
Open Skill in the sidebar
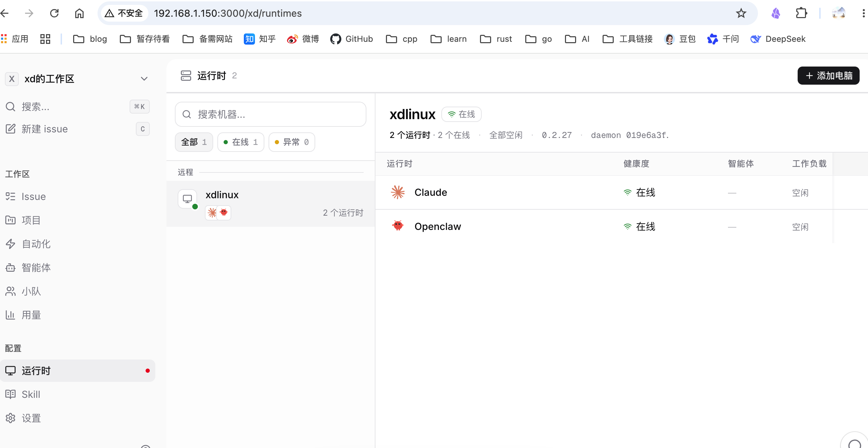77,394
